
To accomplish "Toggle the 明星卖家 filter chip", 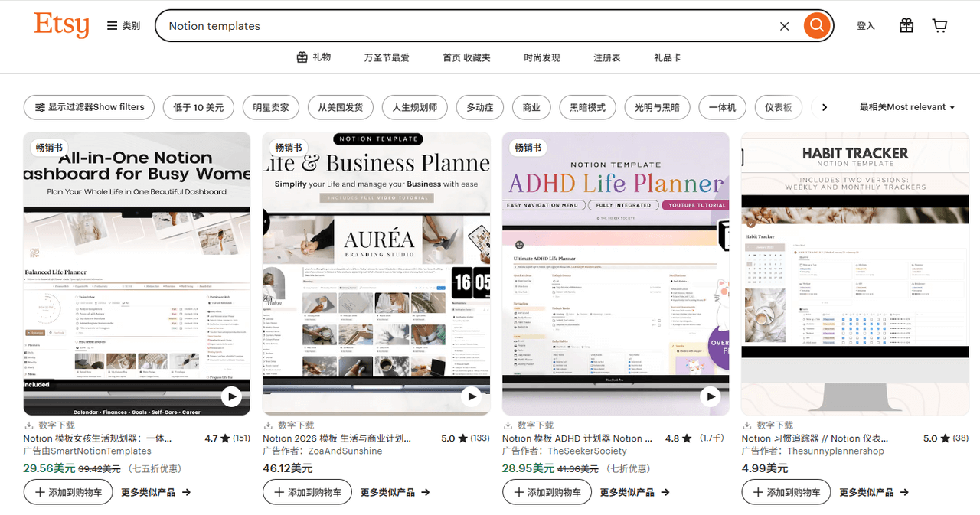I will click(x=271, y=107).
